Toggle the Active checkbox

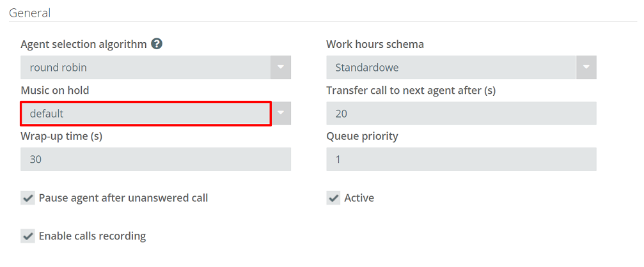(333, 198)
